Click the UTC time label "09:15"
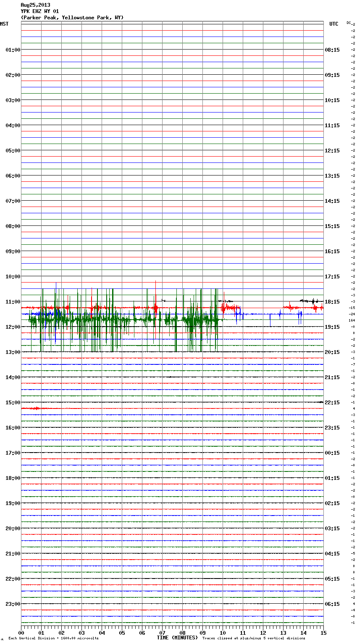Screen dimensions: 357x644 (x=332, y=75)
